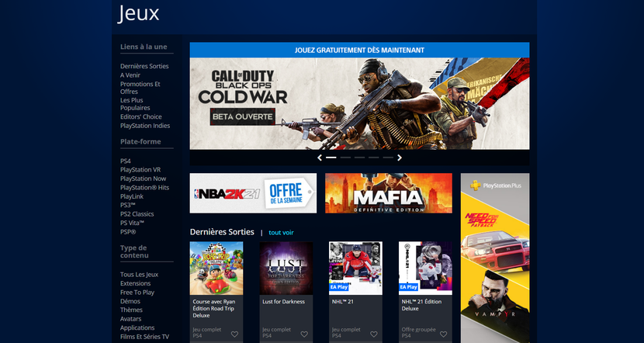
Task: Favorite NHL 21 Édition Deluxe with heart
Action: coord(443,334)
